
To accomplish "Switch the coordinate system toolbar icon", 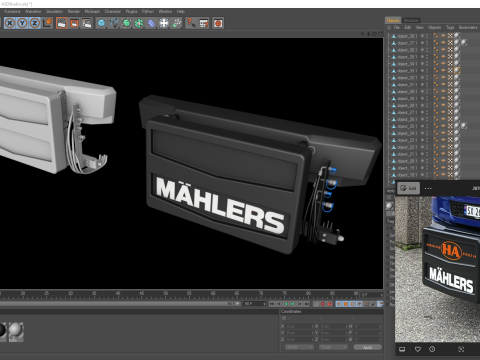I will [x=47, y=23].
